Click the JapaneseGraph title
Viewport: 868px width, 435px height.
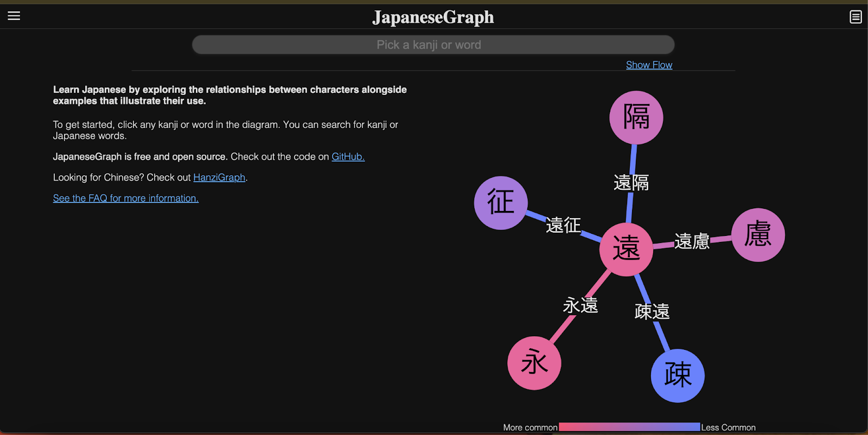click(433, 17)
